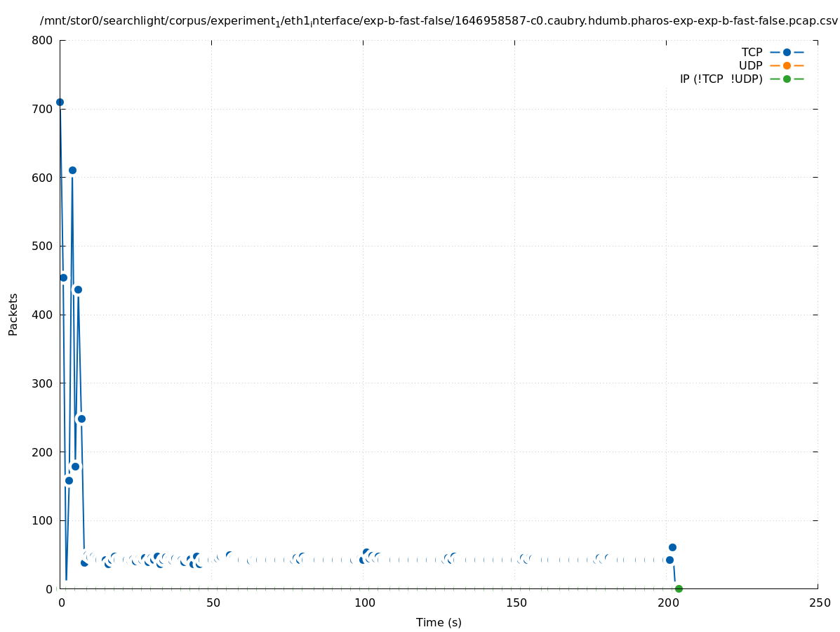Pick the TCP data point near 437 packets
The image size is (840, 632).
(78, 290)
